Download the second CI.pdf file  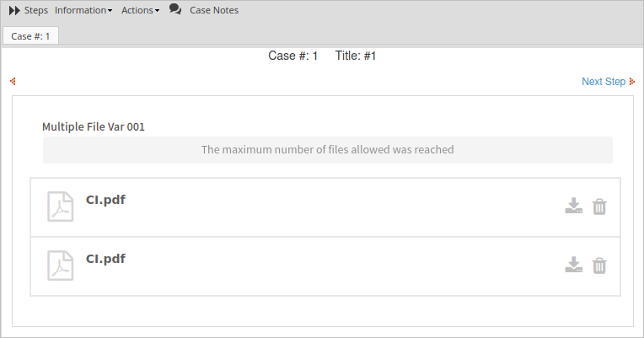[x=573, y=266]
